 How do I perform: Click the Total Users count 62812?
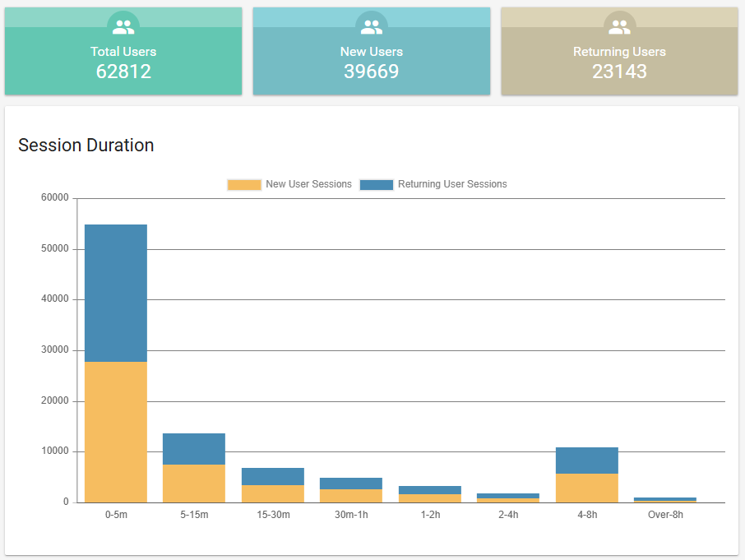coord(123,72)
